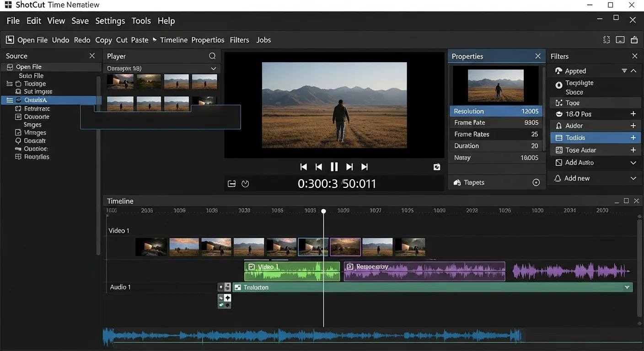
Task: Click the Filters button in the toolbar
Action: click(239, 40)
